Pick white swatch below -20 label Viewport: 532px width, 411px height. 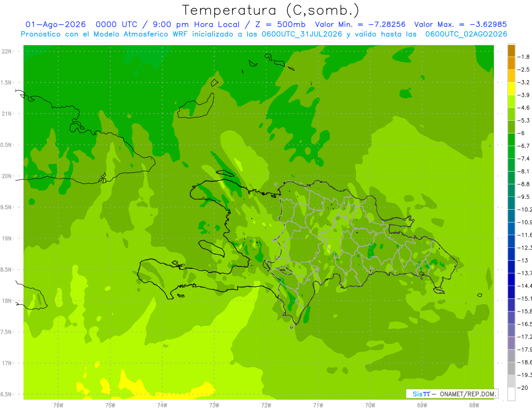(x=511, y=394)
